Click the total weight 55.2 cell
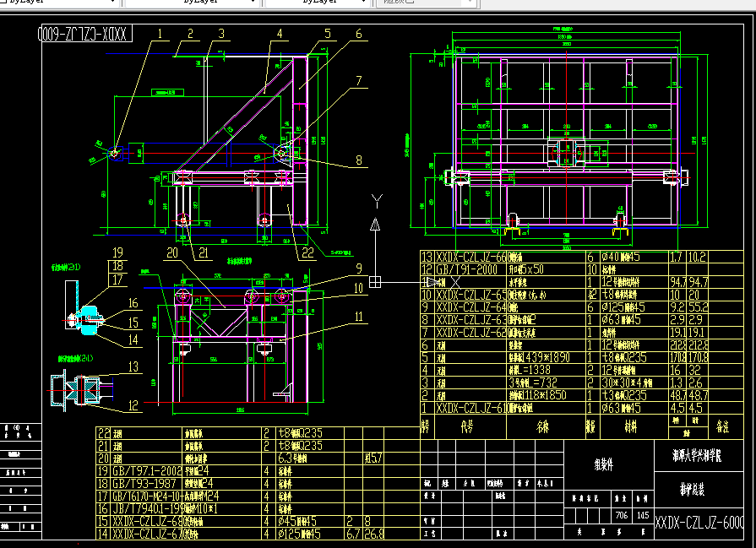 pos(699,307)
